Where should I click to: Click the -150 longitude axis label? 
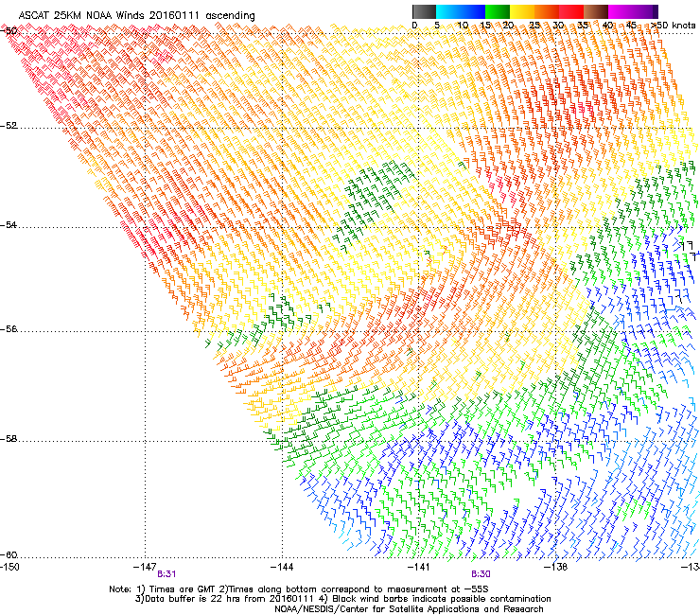9,567
